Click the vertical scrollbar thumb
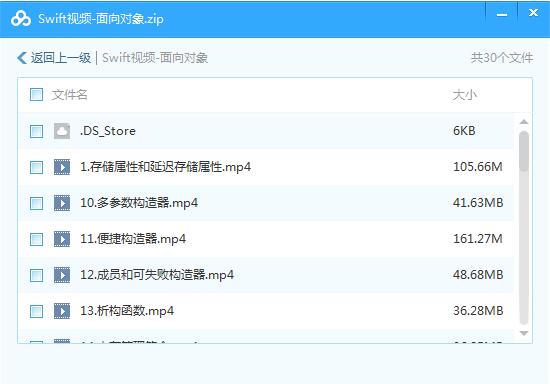Image resolution: width=550 pixels, height=384 pixels. click(x=524, y=151)
